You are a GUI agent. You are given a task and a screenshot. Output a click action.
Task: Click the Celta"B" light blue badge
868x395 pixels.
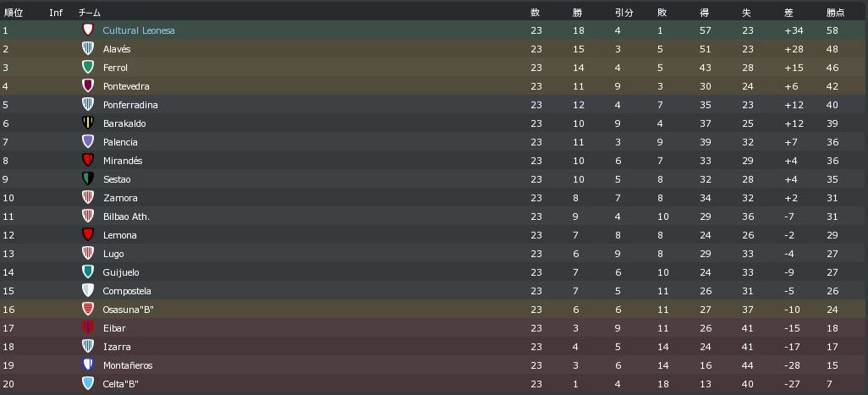(x=87, y=384)
